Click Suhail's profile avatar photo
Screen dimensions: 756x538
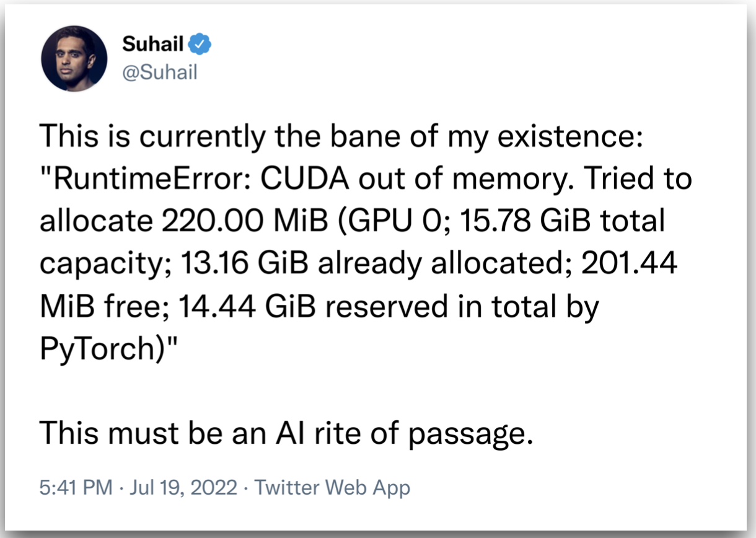tap(74, 60)
